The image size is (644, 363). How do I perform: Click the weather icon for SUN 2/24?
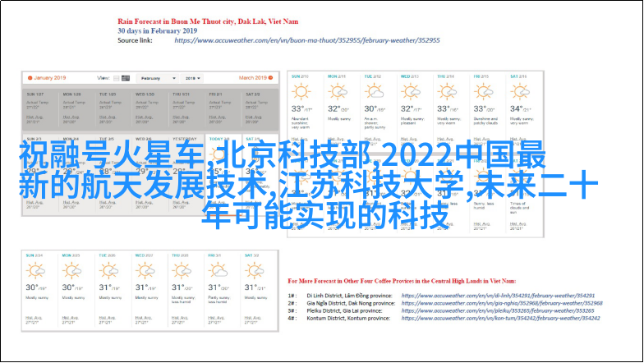click(x=36, y=271)
